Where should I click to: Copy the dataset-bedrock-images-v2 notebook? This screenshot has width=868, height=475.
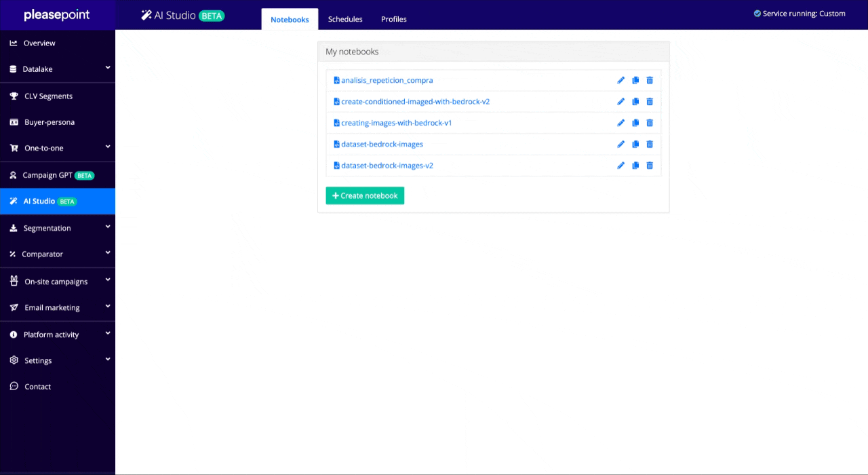tap(635, 166)
